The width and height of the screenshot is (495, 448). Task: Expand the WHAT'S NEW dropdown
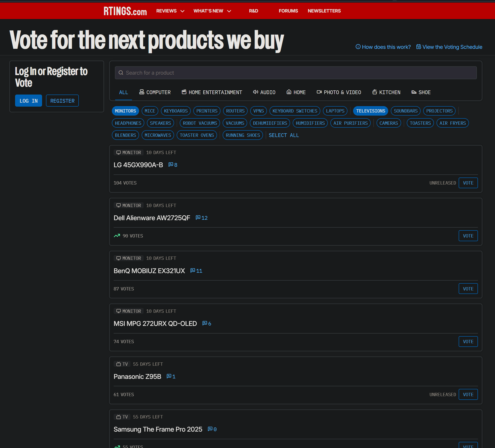[212, 11]
